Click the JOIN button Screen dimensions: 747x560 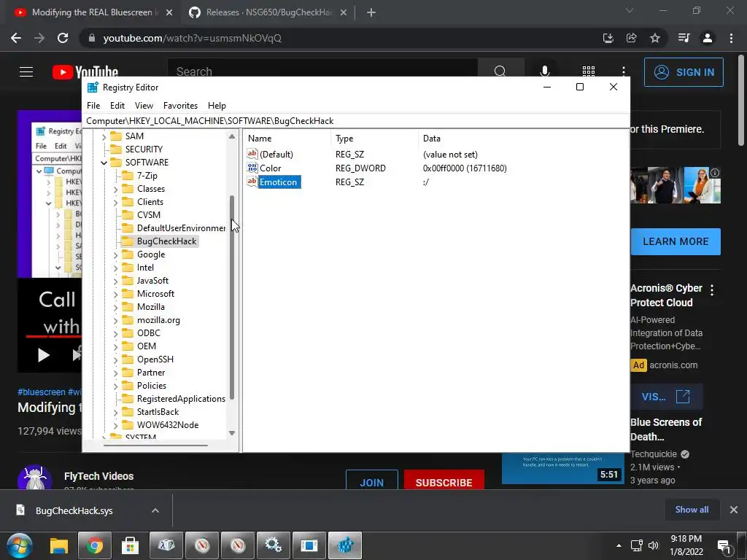371,481
